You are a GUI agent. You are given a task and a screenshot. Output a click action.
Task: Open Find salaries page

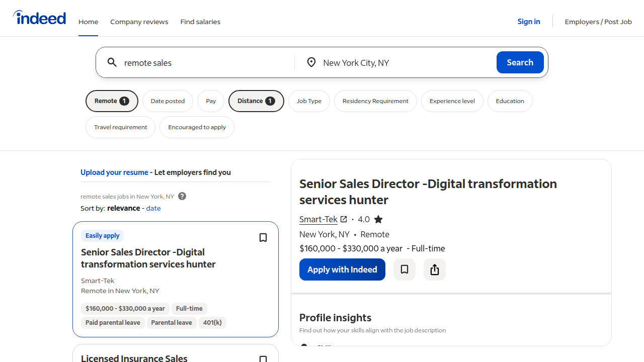pyautogui.click(x=200, y=22)
